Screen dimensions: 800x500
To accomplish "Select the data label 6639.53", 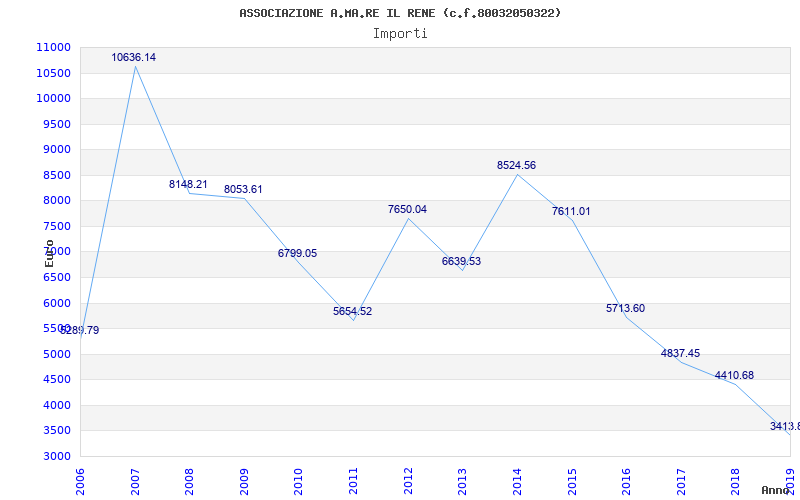I will click(461, 261).
